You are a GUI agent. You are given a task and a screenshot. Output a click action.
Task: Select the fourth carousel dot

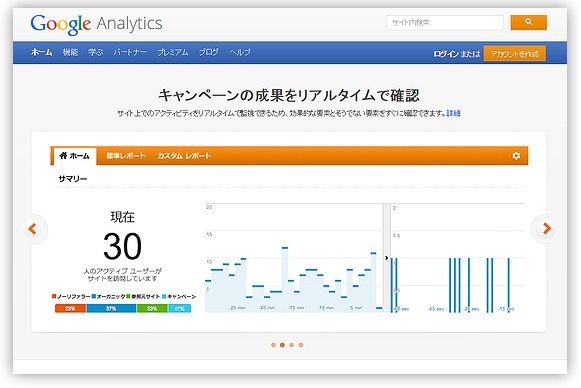point(301,345)
